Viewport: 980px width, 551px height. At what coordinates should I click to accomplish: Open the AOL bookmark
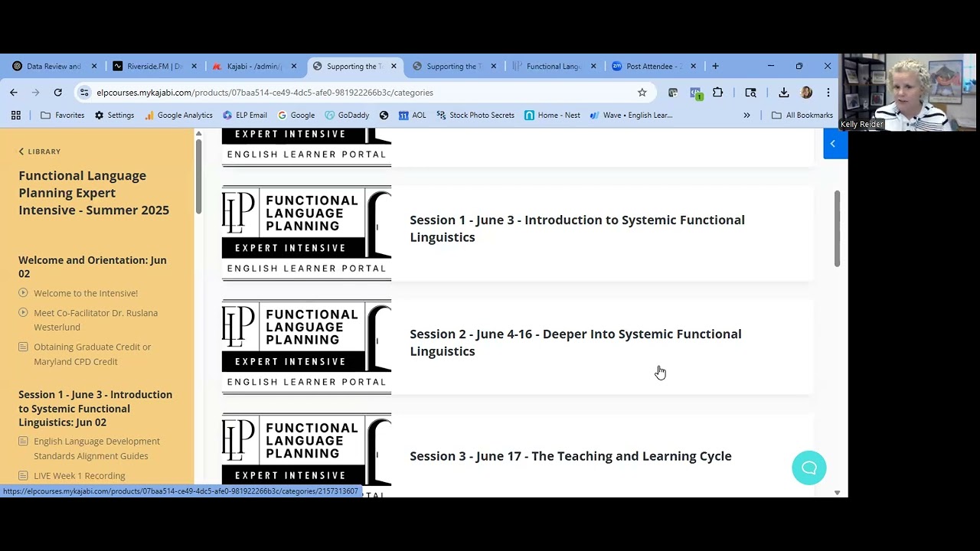(412, 116)
